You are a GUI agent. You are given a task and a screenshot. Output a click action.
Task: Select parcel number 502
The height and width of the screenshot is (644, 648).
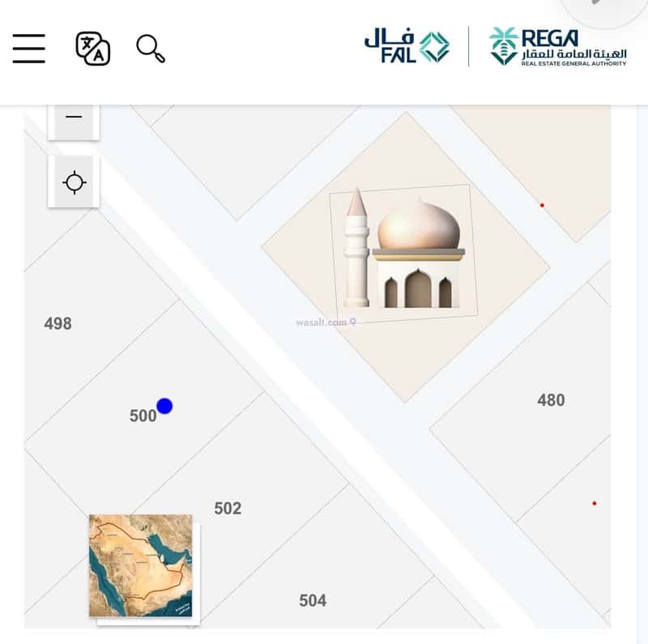coord(228,509)
